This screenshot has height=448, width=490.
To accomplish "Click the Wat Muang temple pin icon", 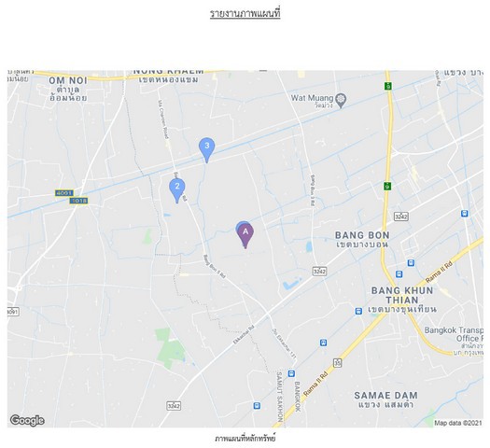I will coord(341,101).
